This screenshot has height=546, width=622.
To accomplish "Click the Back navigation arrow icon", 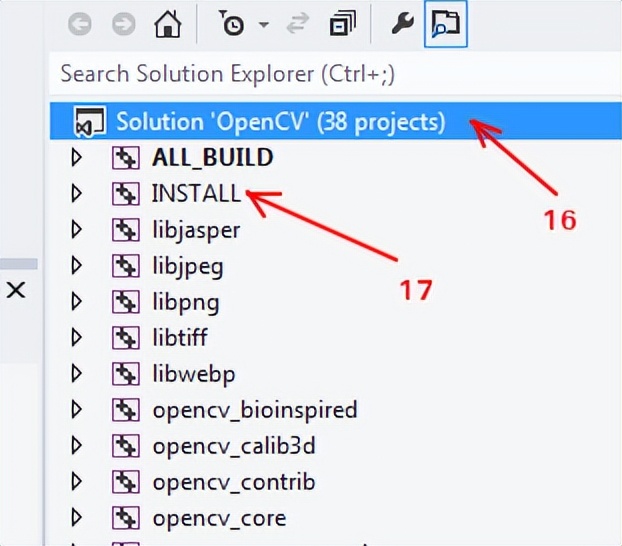I will point(80,24).
